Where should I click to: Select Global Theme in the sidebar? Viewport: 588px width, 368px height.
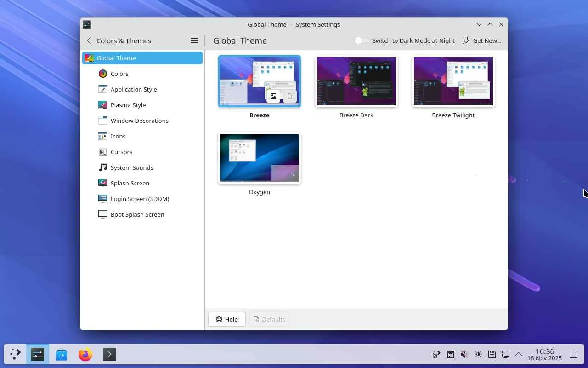142,58
